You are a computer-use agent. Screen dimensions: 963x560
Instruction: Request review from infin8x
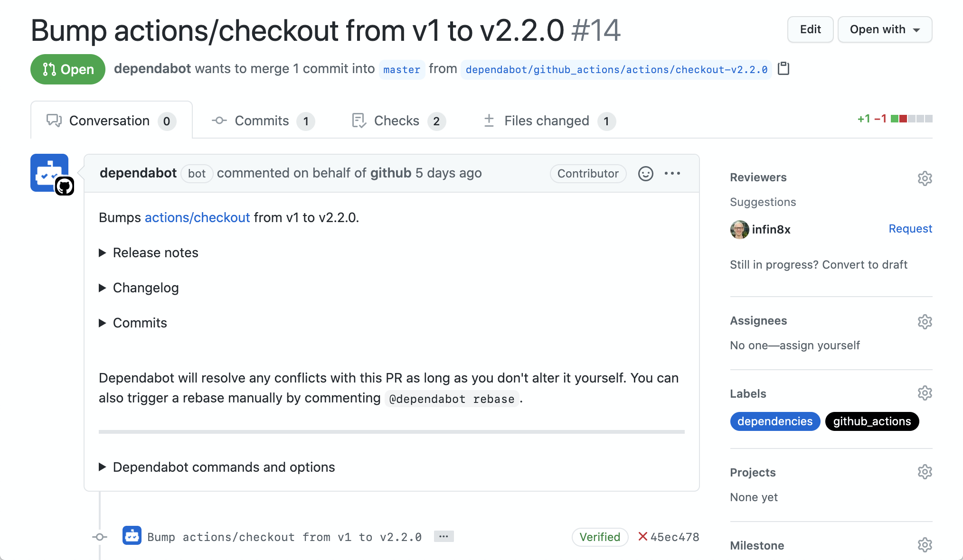pyautogui.click(x=910, y=229)
